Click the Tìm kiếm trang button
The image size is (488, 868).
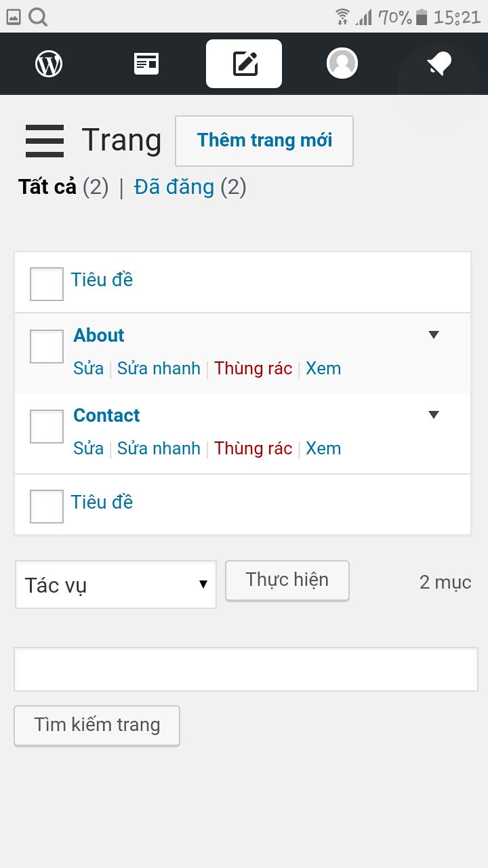97,726
